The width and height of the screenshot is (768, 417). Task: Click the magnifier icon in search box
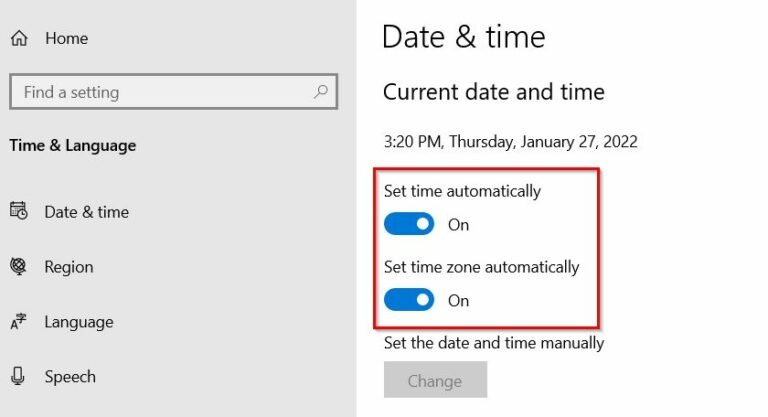point(321,92)
